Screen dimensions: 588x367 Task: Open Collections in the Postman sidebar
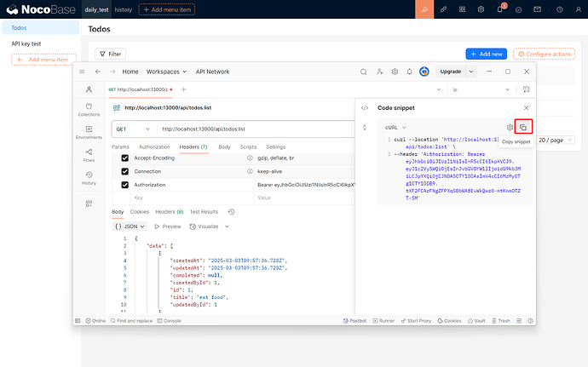click(89, 110)
